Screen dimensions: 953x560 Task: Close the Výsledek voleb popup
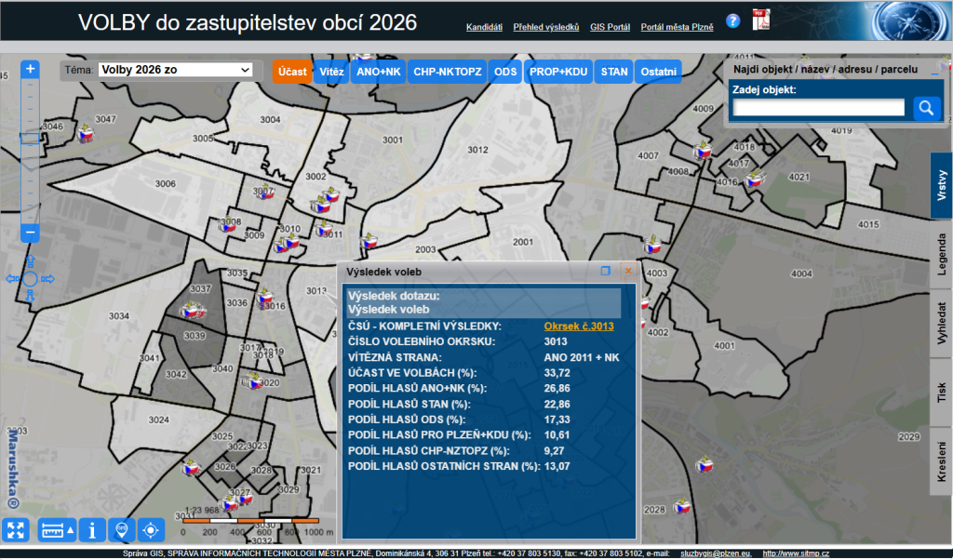click(628, 271)
